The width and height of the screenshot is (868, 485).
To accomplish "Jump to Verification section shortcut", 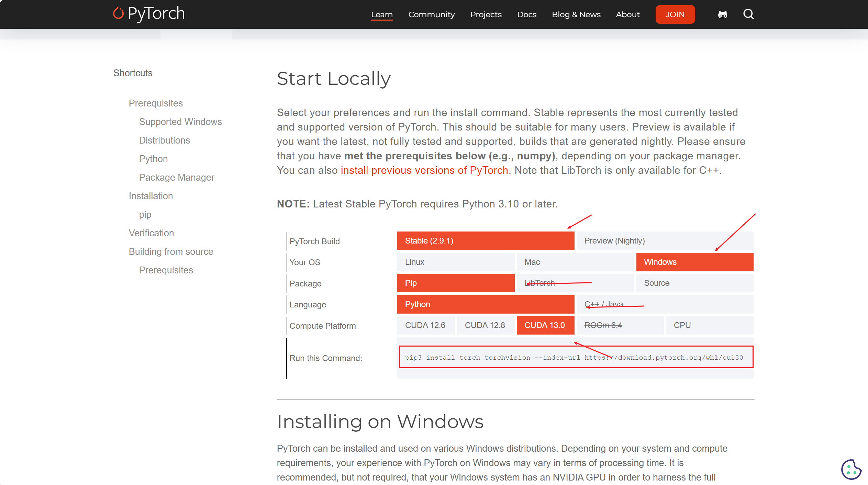I will [x=151, y=233].
